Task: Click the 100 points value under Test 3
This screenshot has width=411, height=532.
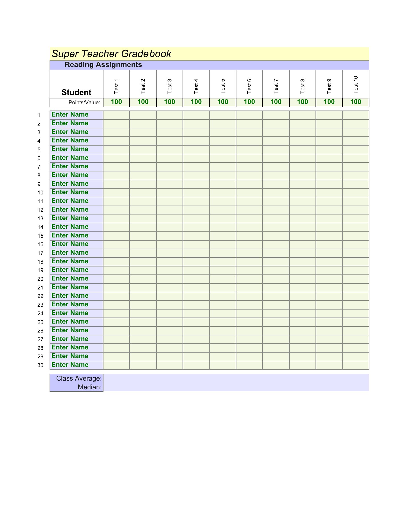Action: pos(169,102)
